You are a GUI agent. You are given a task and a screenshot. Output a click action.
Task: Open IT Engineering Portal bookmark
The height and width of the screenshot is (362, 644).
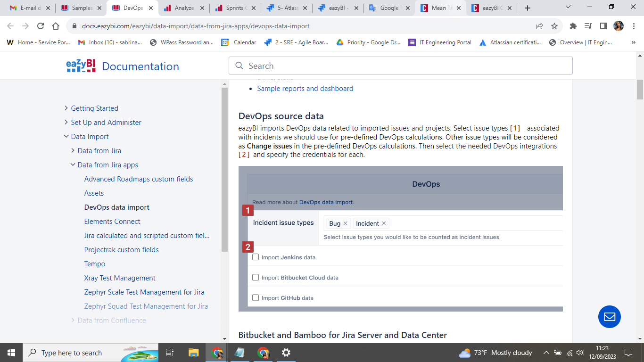pyautogui.click(x=440, y=42)
